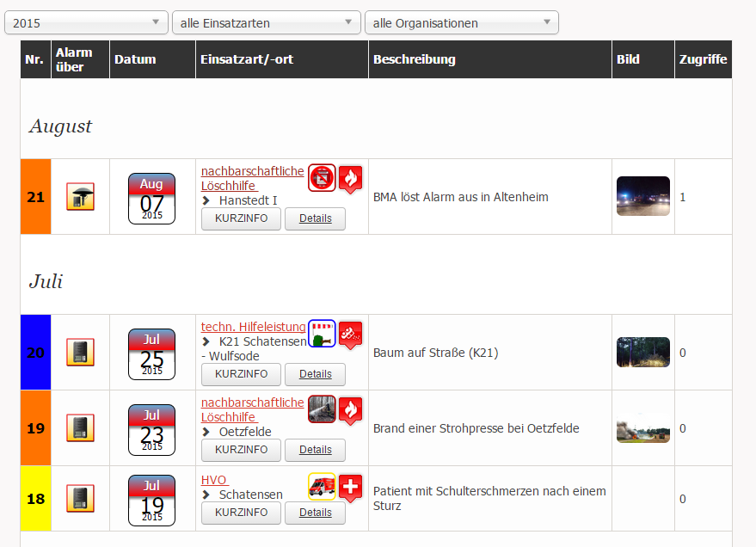Open the 'alle Organisationen' filter dropdown
Viewport: 756px width, 547px height.
(461, 23)
